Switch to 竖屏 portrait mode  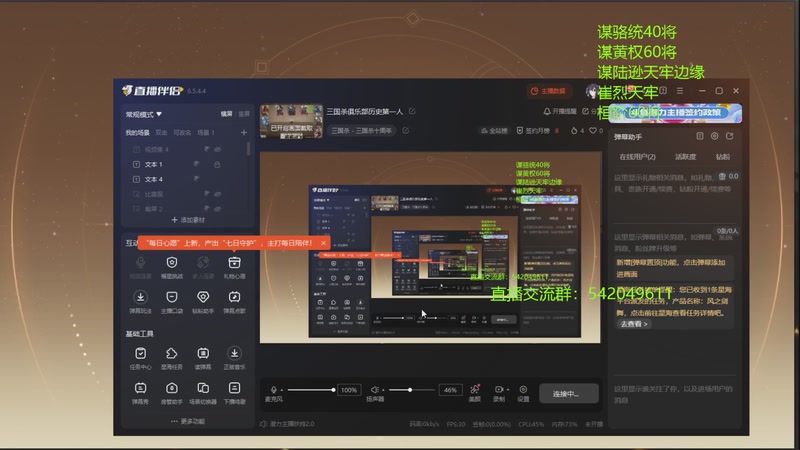244,114
